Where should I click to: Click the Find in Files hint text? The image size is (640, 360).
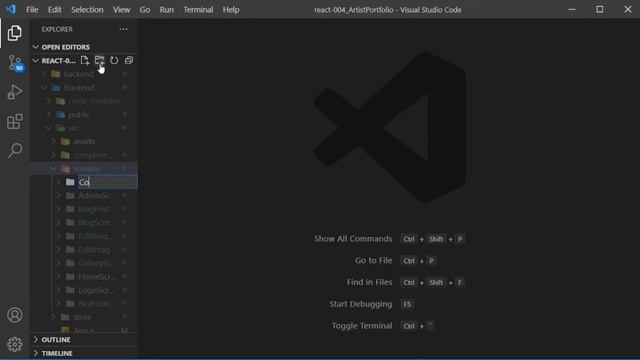[x=369, y=282]
